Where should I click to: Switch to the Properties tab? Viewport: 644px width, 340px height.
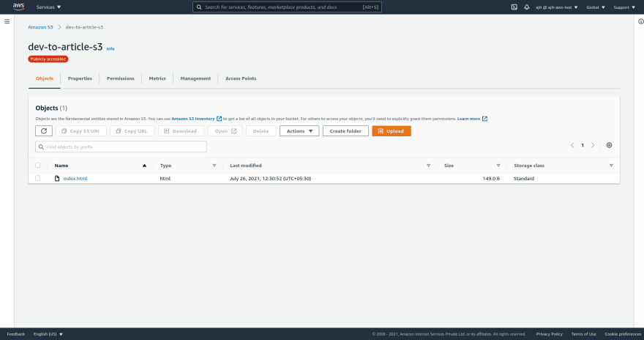click(80, 78)
